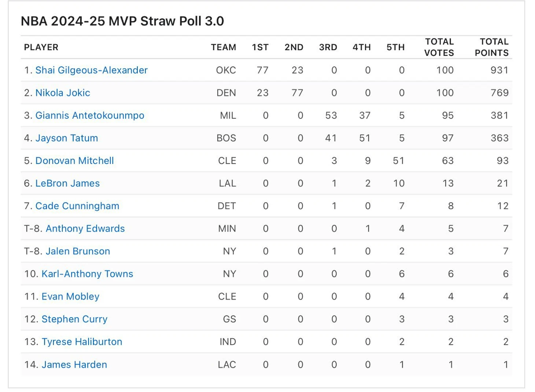
Task: Select the PLAYER column header
Action: point(41,47)
